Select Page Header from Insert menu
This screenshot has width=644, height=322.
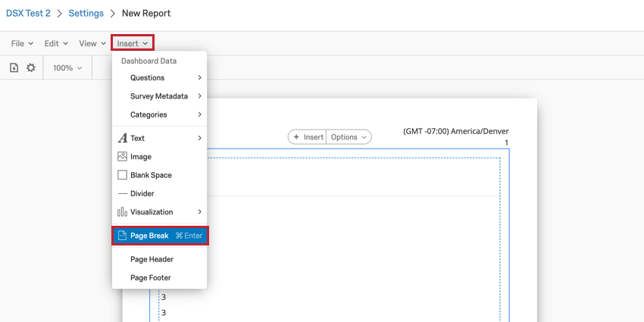point(152,259)
